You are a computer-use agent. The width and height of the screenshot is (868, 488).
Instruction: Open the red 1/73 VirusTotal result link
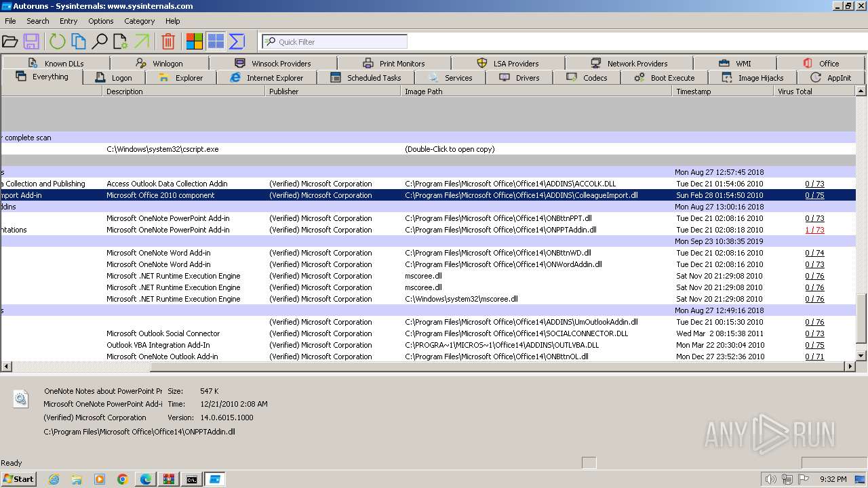[x=814, y=230]
